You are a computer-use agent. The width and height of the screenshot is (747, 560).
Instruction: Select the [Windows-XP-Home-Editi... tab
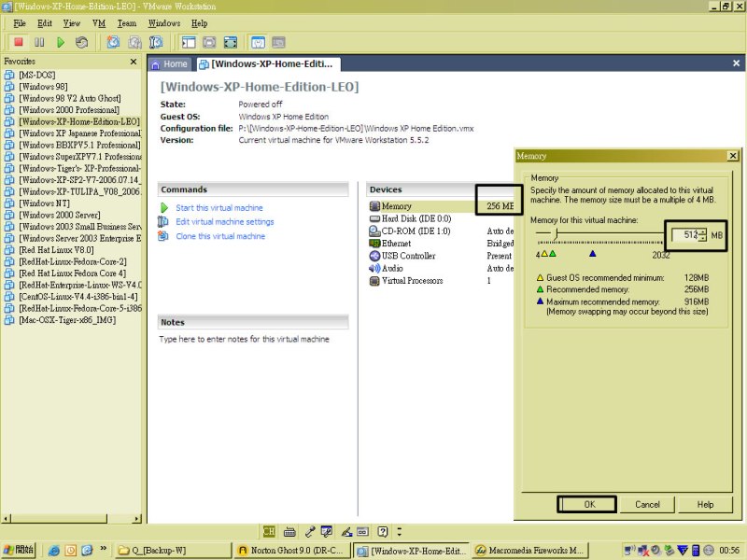267,63
